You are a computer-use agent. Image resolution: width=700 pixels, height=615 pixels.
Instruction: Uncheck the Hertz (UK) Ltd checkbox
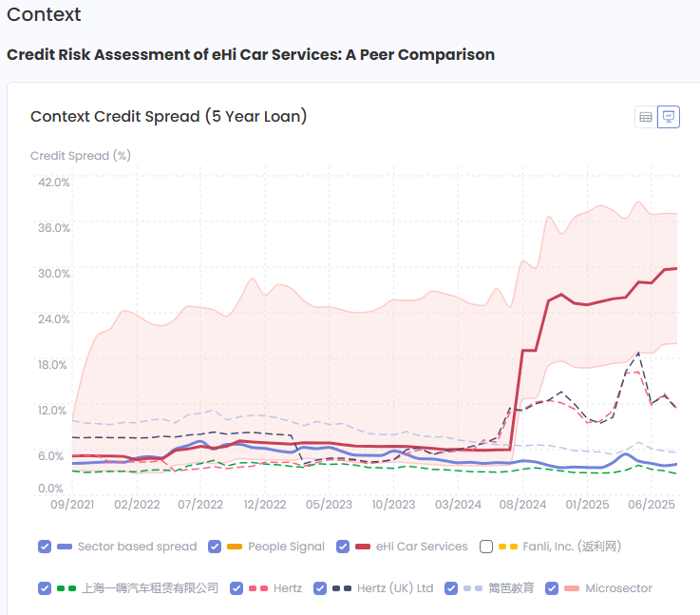320,588
